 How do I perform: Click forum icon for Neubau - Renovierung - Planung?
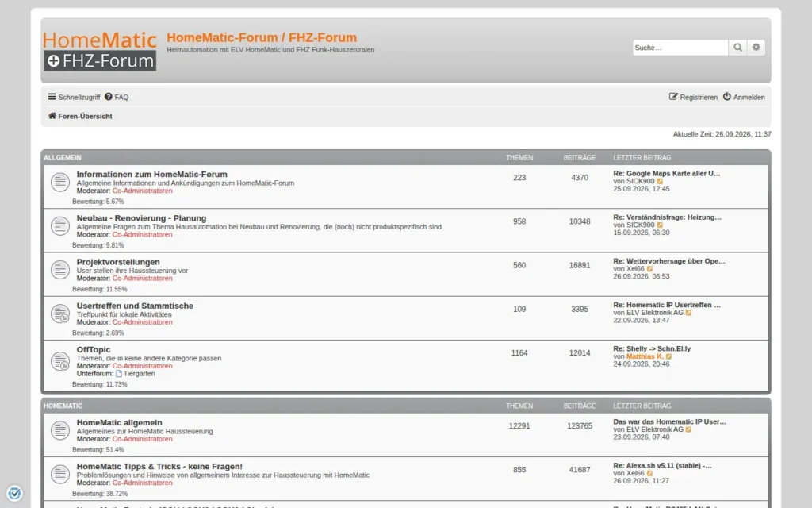pos(60,226)
